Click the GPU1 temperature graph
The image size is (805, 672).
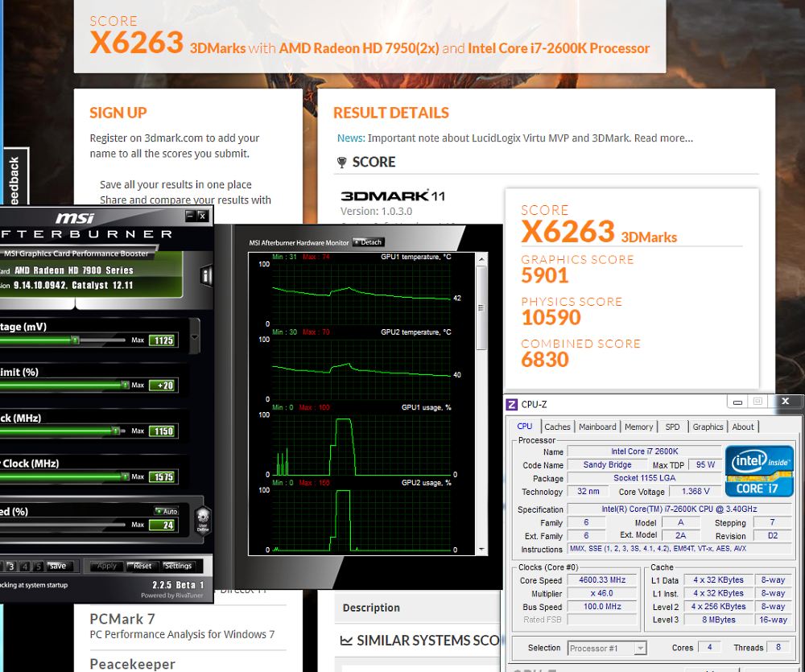(361, 294)
